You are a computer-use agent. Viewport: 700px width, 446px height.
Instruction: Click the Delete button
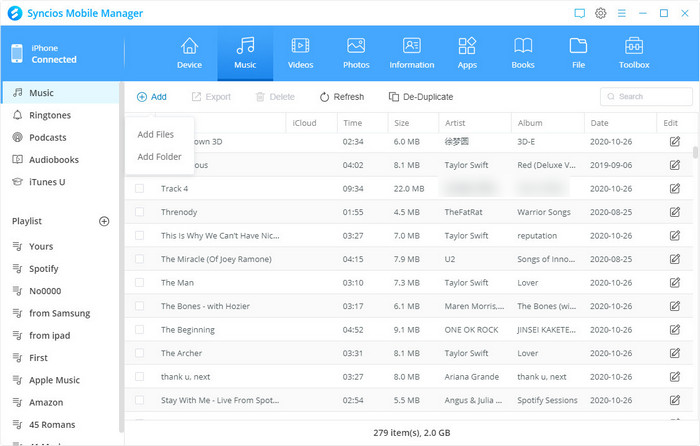pos(275,97)
